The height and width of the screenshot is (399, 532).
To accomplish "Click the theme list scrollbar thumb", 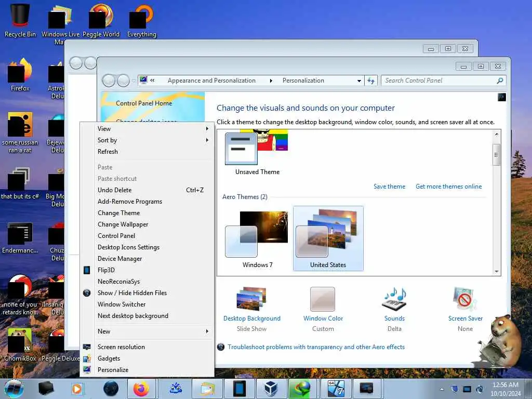I will (496, 155).
